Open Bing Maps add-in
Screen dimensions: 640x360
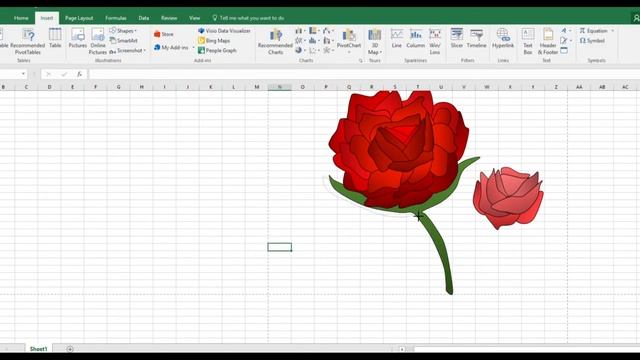(214, 40)
